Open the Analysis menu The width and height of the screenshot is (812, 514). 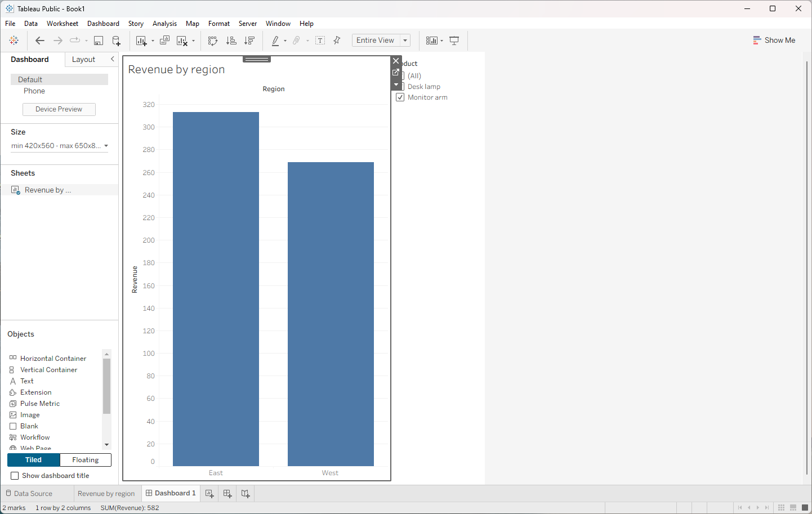[x=164, y=24]
